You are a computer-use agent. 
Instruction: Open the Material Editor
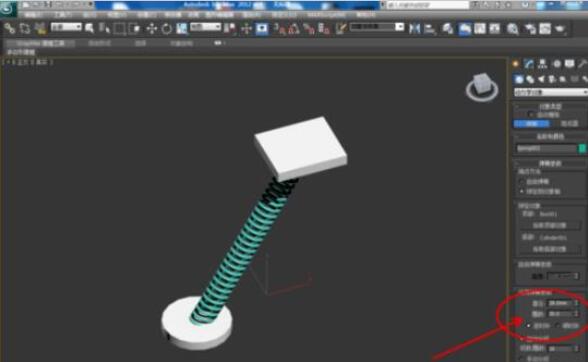coord(513,29)
